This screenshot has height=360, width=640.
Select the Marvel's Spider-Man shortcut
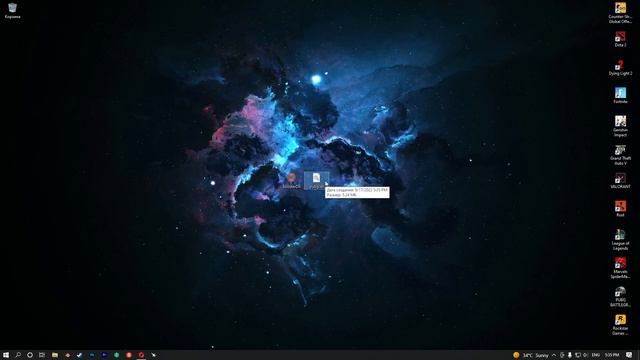[x=620, y=267]
